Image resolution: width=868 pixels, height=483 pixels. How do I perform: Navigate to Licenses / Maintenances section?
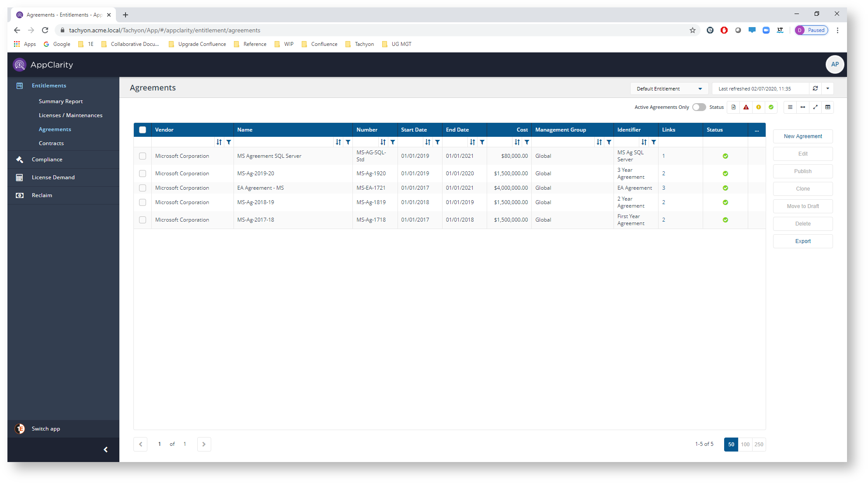pos(71,115)
